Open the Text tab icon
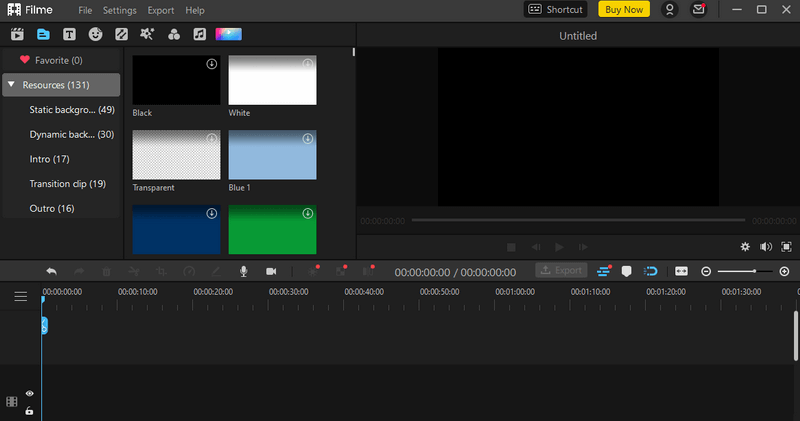The image size is (800, 421). point(69,34)
